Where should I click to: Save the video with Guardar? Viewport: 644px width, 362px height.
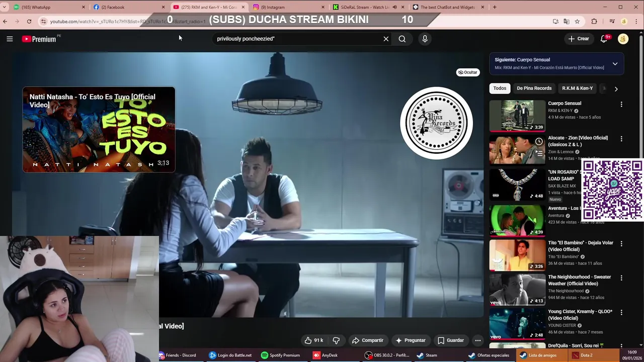[451, 340]
